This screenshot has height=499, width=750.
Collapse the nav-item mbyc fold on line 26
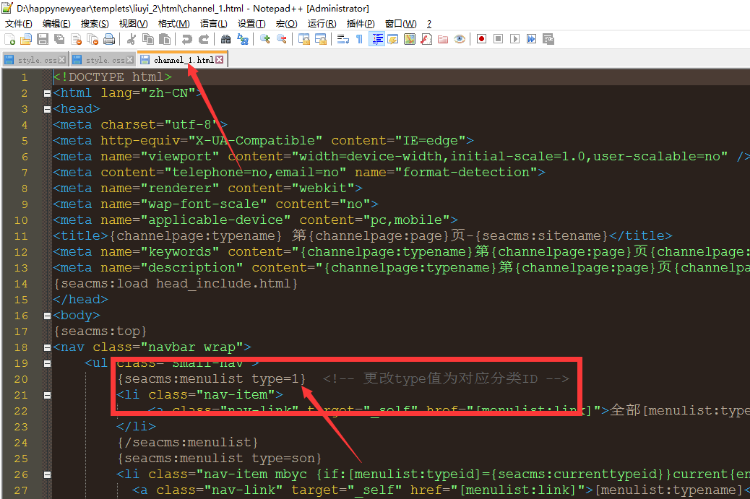[47, 475]
